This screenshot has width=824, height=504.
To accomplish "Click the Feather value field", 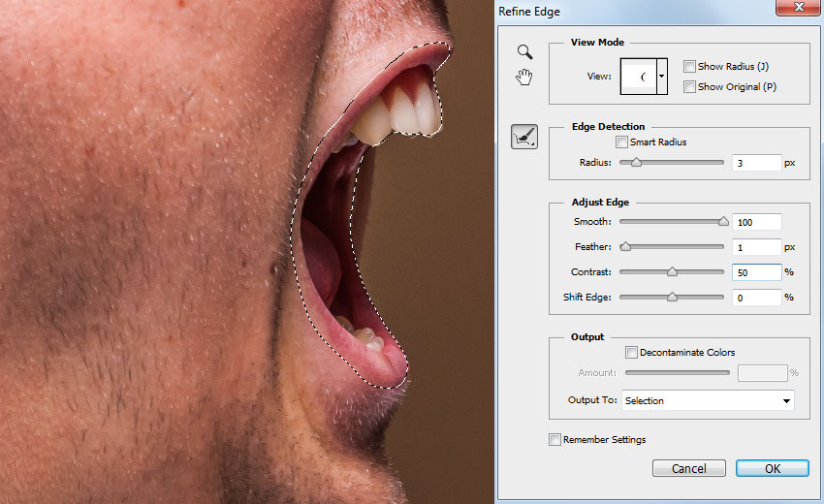I will (x=757, y=247).
